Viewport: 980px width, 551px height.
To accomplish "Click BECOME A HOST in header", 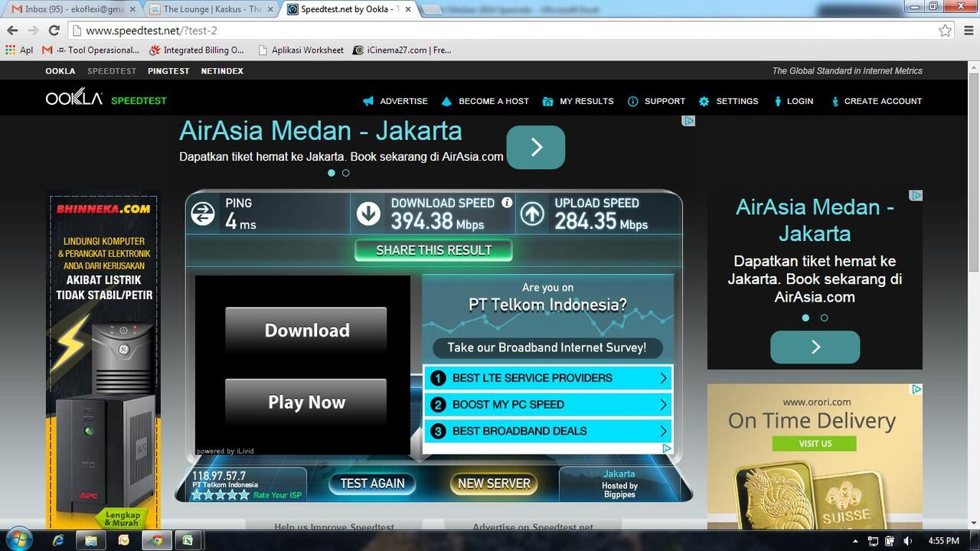I will pos(485,101).
